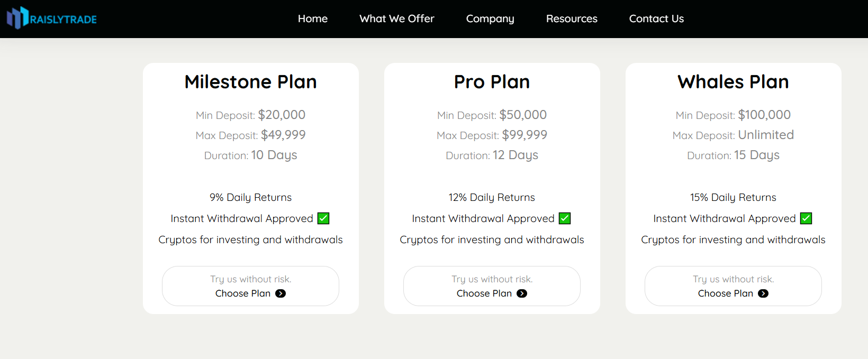Click the RAISLYTRADE brand text
This screenshot has width=868, height=359.
[x=64, y=20]
